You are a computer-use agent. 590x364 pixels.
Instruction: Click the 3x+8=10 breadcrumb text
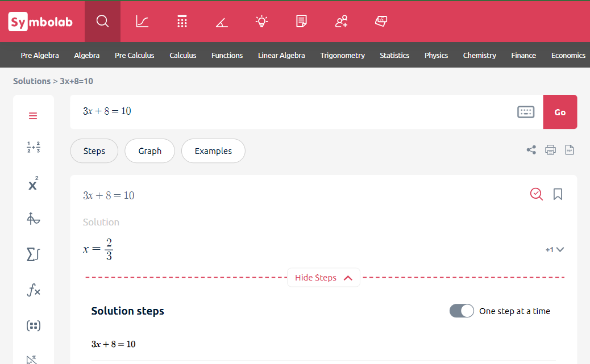76,81
